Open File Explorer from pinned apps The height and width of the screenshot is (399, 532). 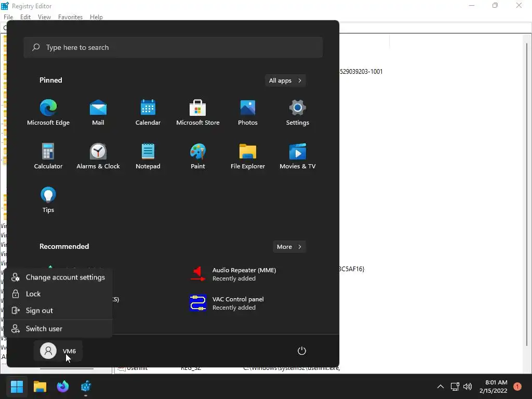248,156
